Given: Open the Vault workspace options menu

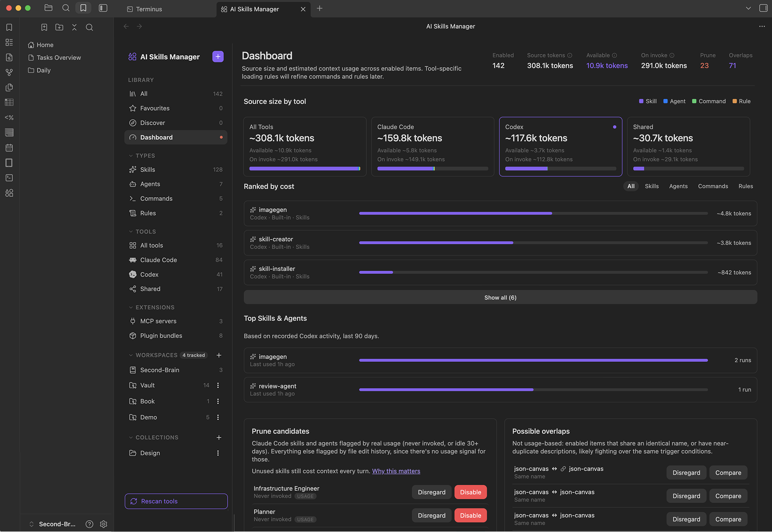Looking at the screenshot, I should [218, 385].
